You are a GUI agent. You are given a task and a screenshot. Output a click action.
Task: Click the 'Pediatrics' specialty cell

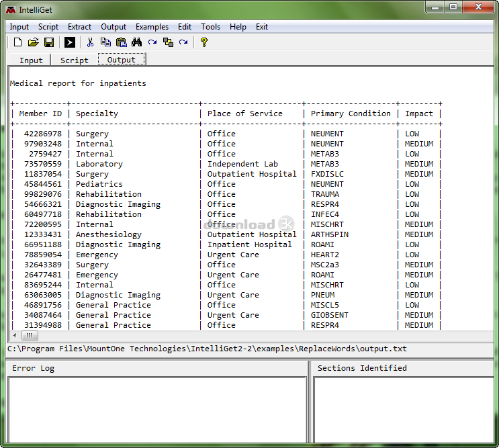[99, 184]
